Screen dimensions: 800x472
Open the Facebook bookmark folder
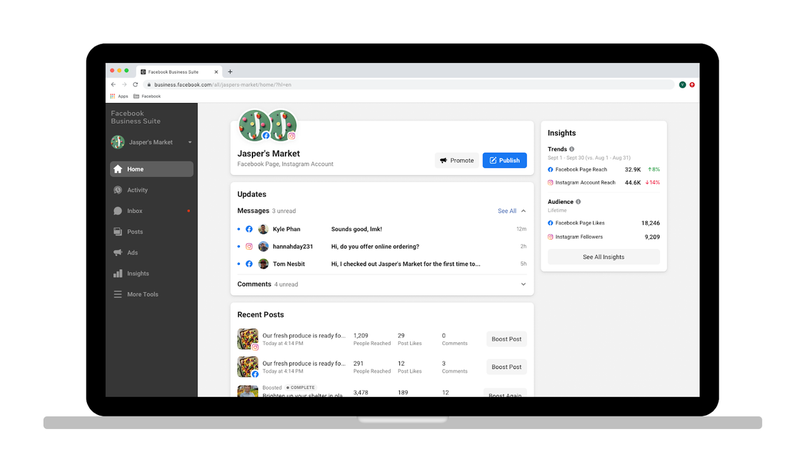147,96
